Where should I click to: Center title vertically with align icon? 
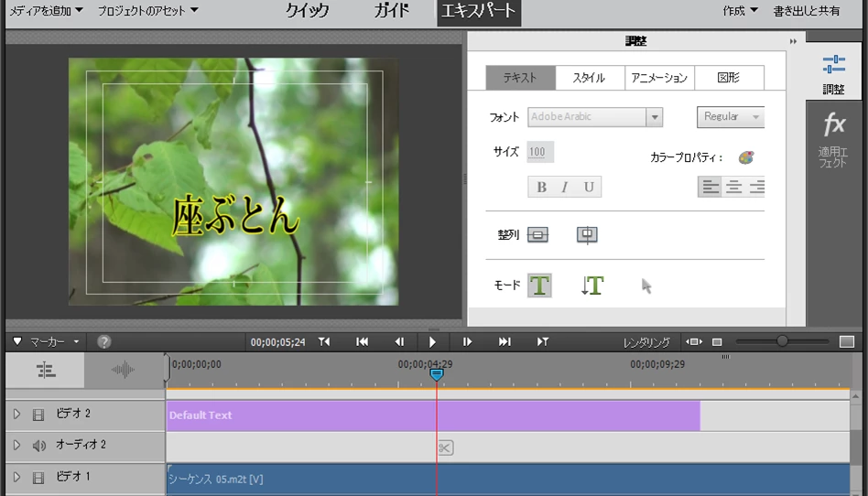[537, 235]
